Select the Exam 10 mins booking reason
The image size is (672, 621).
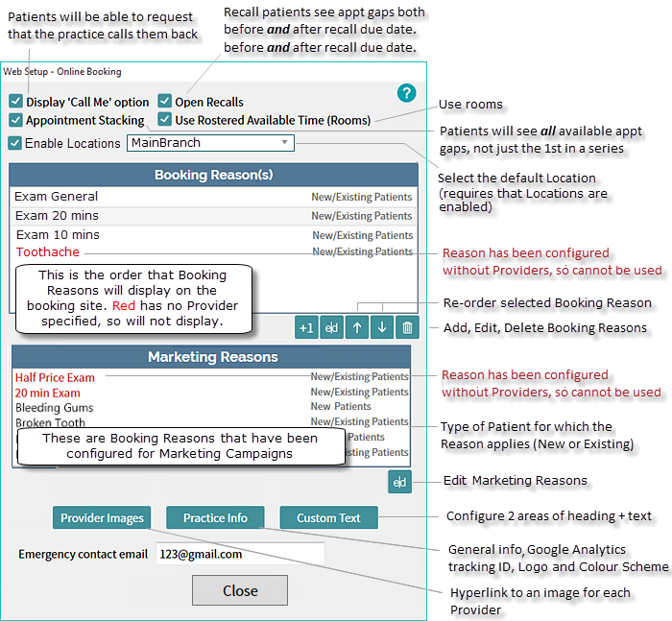[213, 235]
